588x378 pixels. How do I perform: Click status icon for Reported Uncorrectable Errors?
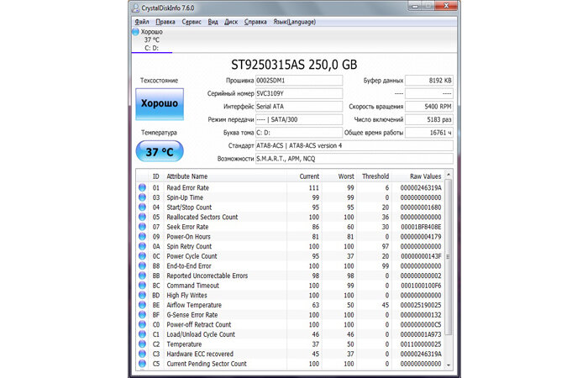(x=142, y=276)
